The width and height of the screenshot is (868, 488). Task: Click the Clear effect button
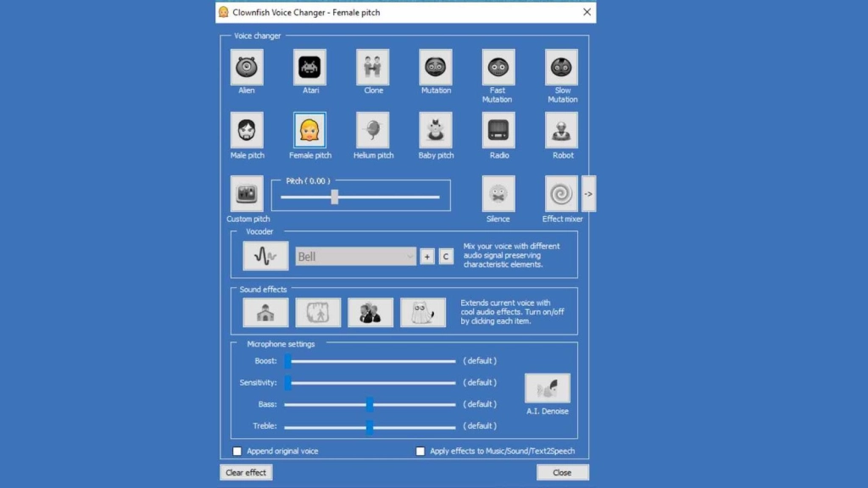246,473
